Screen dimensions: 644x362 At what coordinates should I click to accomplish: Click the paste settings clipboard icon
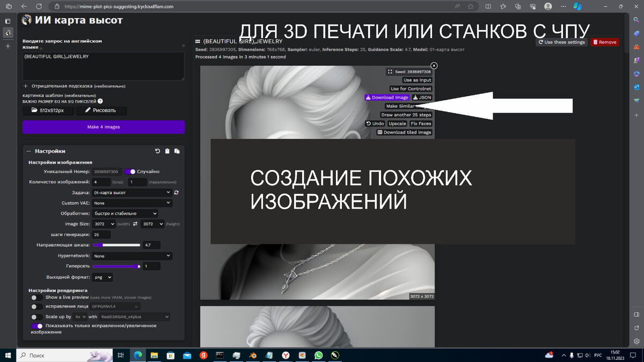point(167,151)
